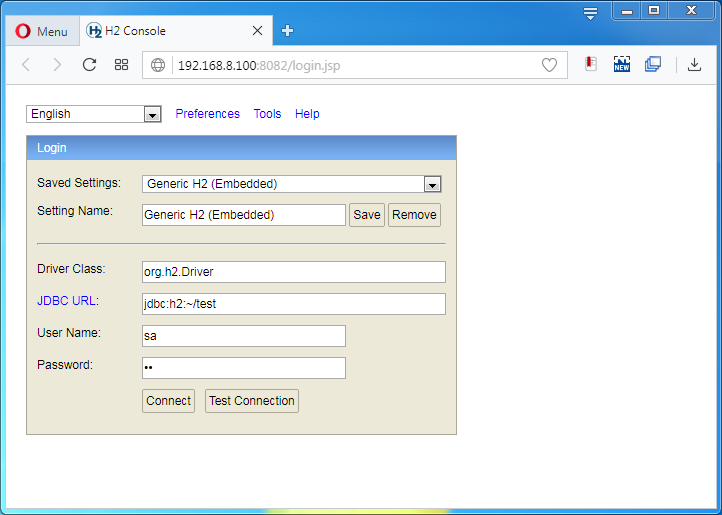The height and width of the screenshot is (515, 722).
Task: Open the Tools link
Action: (x=267, y=114)
